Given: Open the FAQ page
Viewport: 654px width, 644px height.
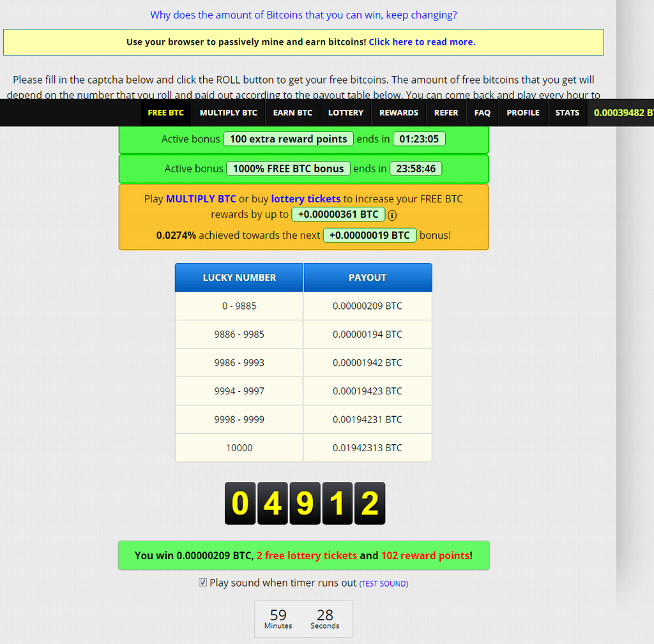Looking at the screenshot, I should (x=482, y=112).
